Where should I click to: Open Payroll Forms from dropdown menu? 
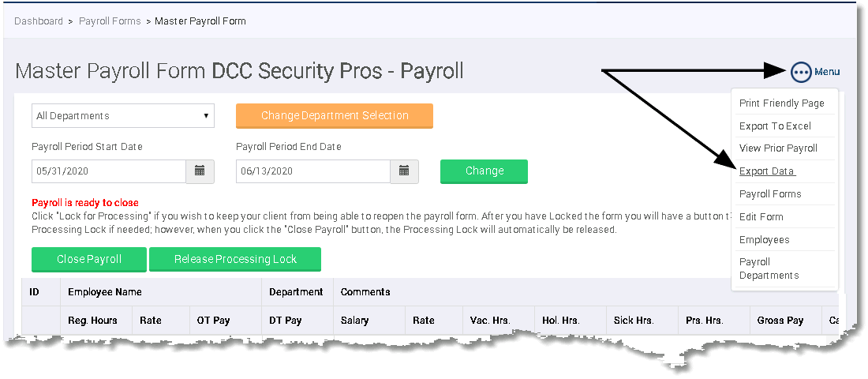(770, 194)
